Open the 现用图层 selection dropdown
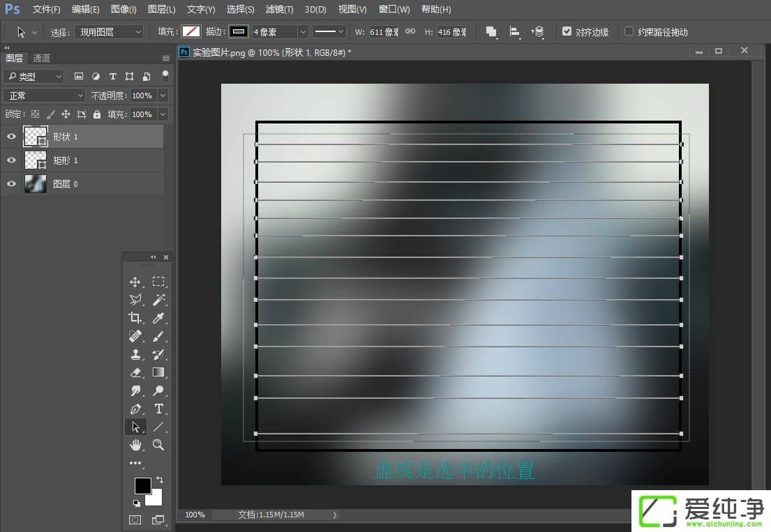 pyautogui.click(x=108, y=31)
